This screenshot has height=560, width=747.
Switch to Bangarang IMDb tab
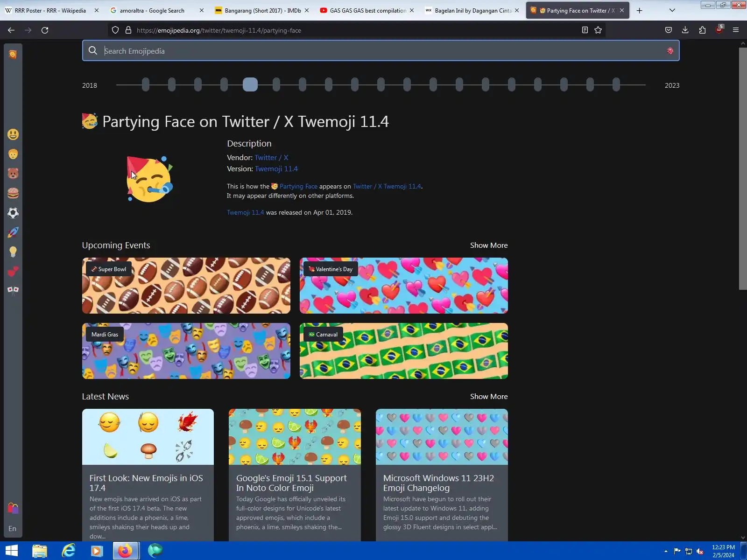[263, 10]
